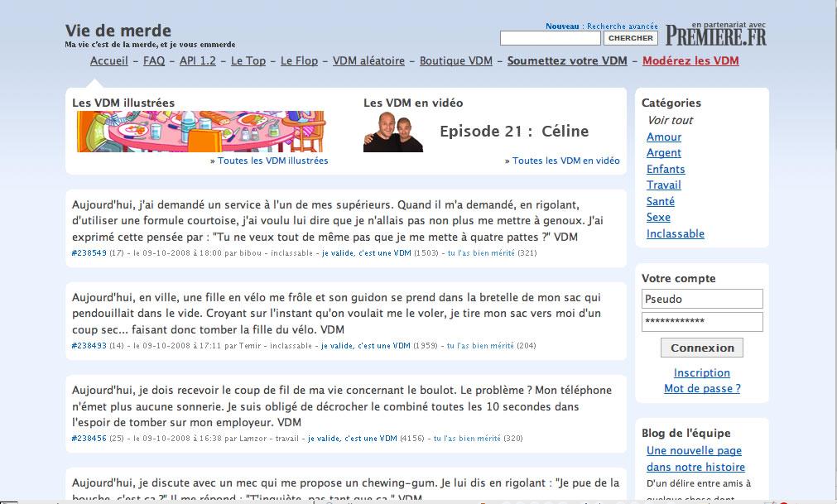Viewport: 837px width, 504px height.
Task: Click the password field
Action: tap(703, 322)
